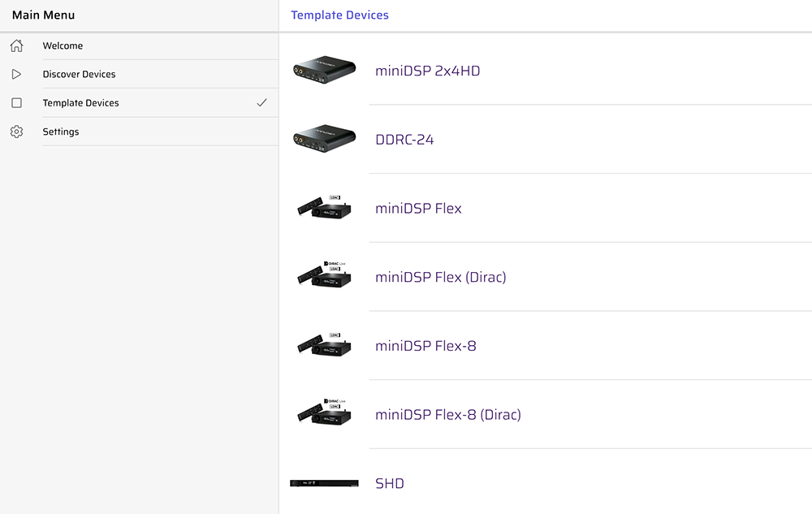Click the miniDSP Flex-8 (Dirac) device picture
Screen dimensions: 812x514
coord(324,412)
